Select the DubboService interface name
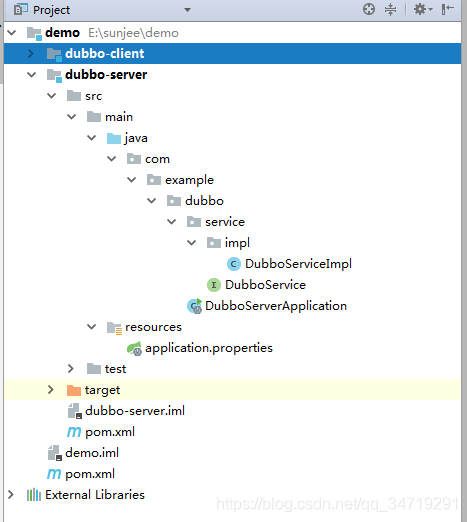The image size is (467, 522). (265, 285)
